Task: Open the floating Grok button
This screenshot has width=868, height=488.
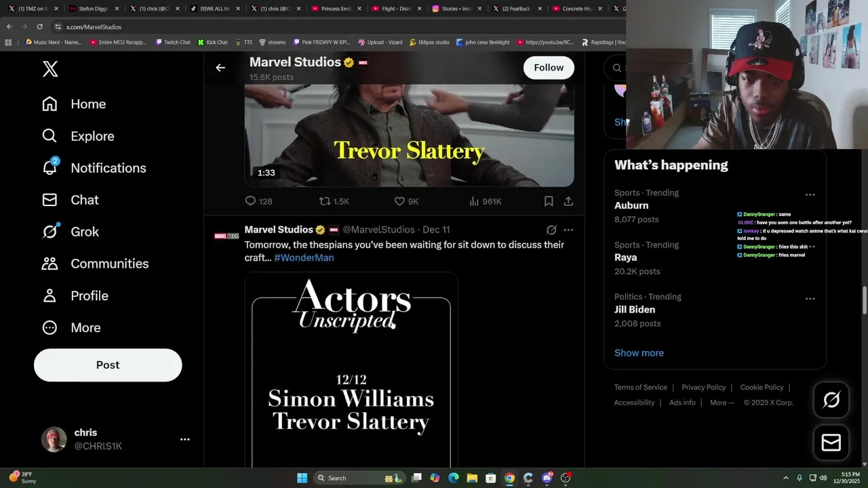Action: coord(831,400)
